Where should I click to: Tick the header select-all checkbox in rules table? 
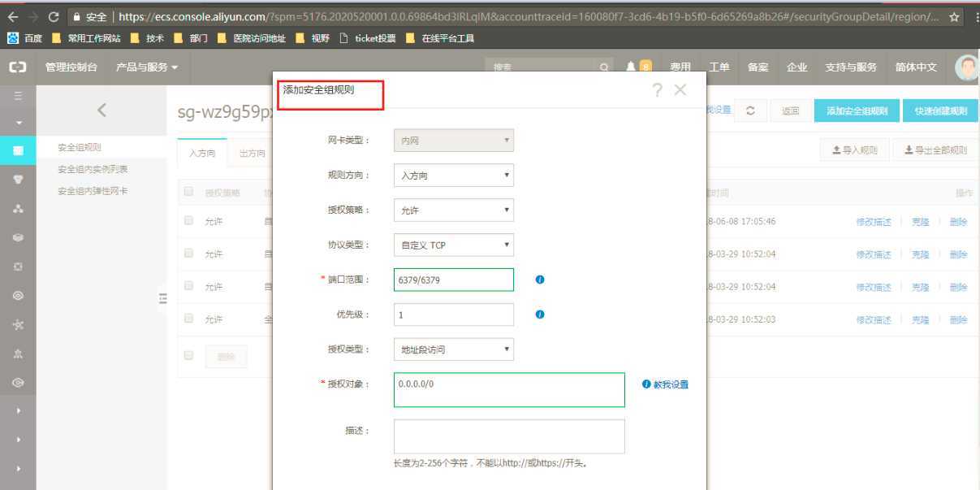click(x=189, y=192)
